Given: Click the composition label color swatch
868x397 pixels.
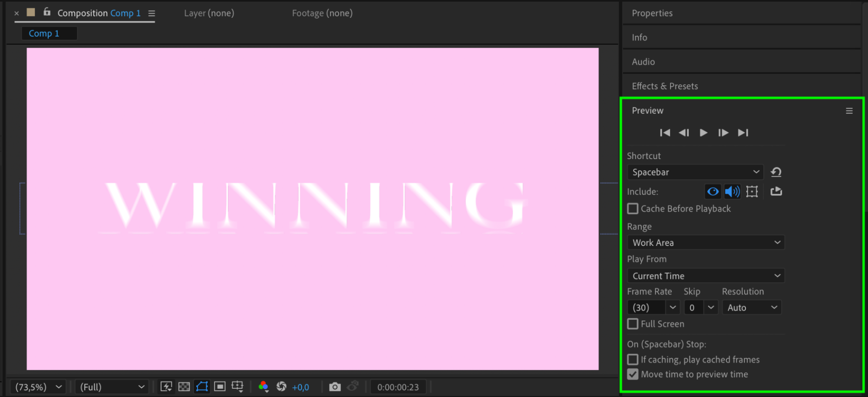Looking at the screenshot, I should click(x=31, y=12).
